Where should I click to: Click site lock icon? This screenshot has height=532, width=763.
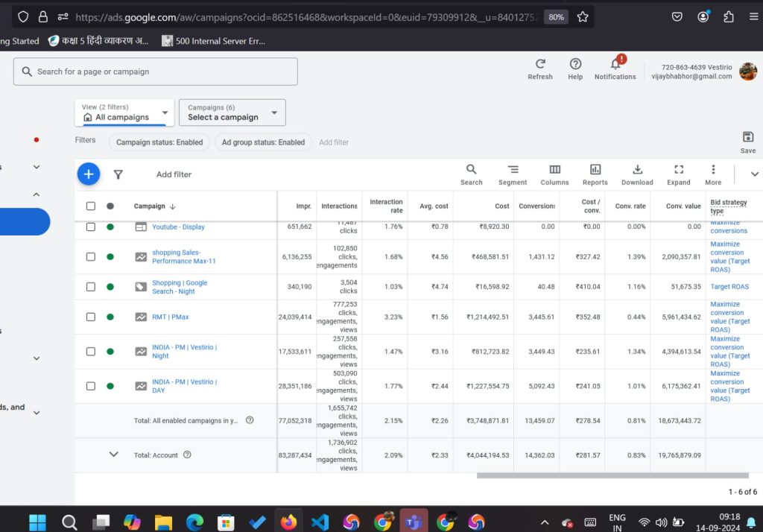(42, 17)
